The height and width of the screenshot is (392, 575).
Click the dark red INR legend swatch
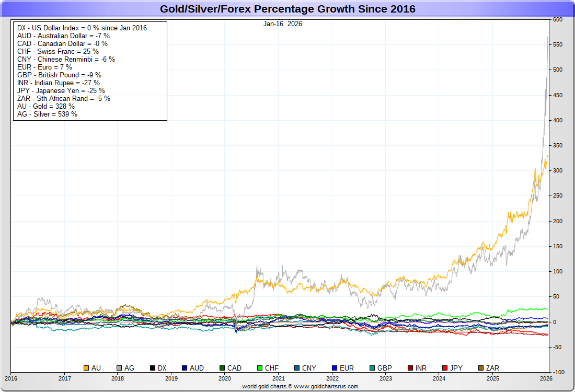coord(410,368)
